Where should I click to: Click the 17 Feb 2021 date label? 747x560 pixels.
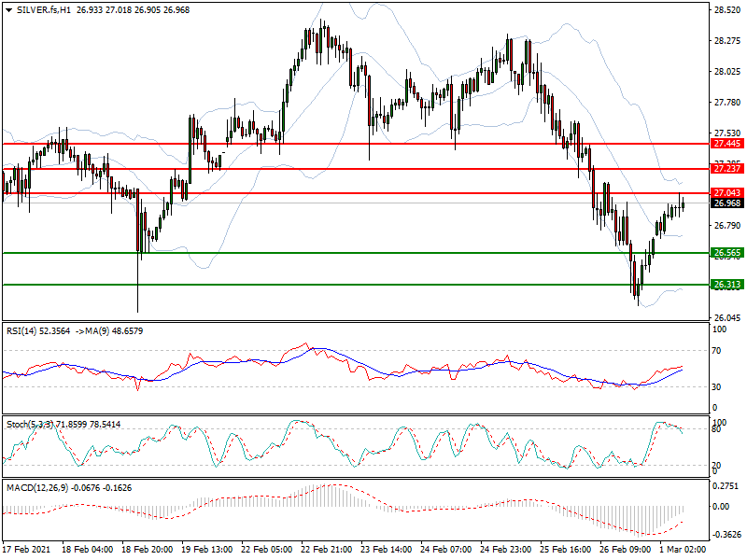click(x=26, y=549)
